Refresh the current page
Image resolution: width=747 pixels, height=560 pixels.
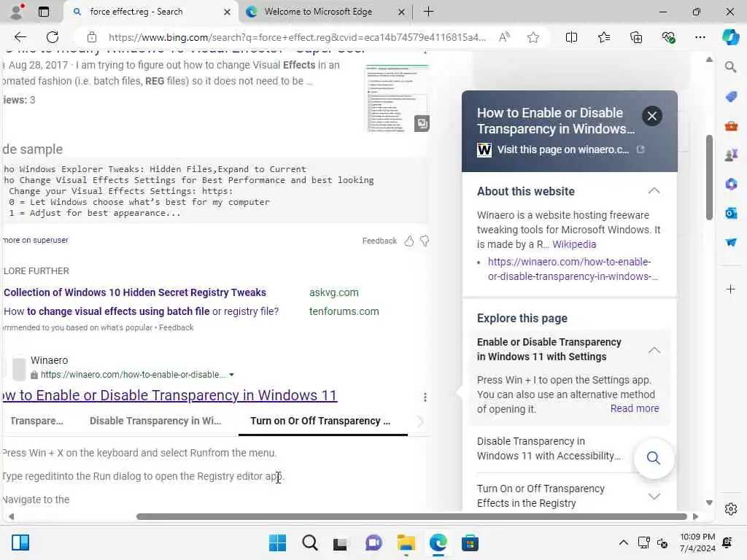(x=53, y=37)
